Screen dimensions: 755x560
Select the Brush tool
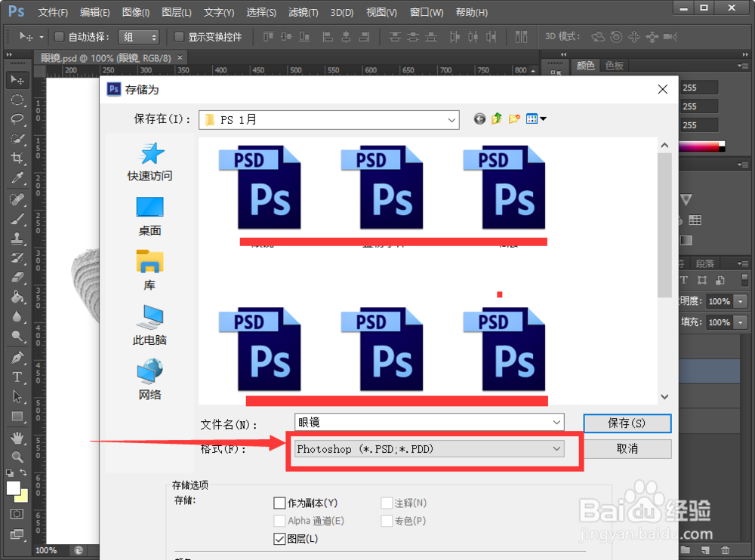click(17, 219)
